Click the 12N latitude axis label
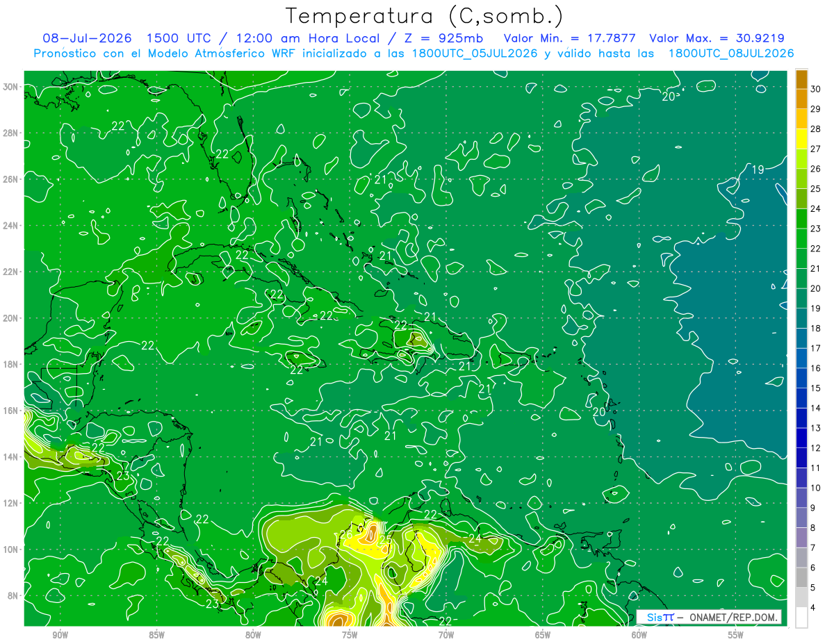The width and height of the screenshot is (834, 644). (10, 503)
